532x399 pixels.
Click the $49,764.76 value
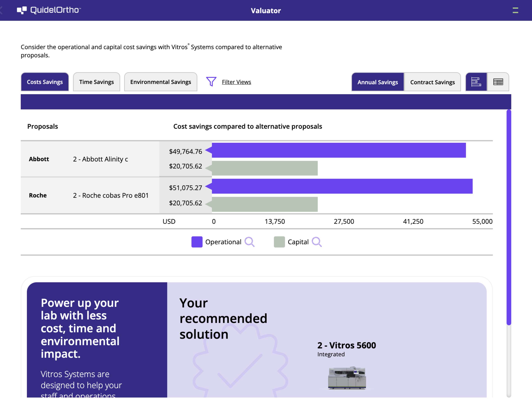coord(185,151)
